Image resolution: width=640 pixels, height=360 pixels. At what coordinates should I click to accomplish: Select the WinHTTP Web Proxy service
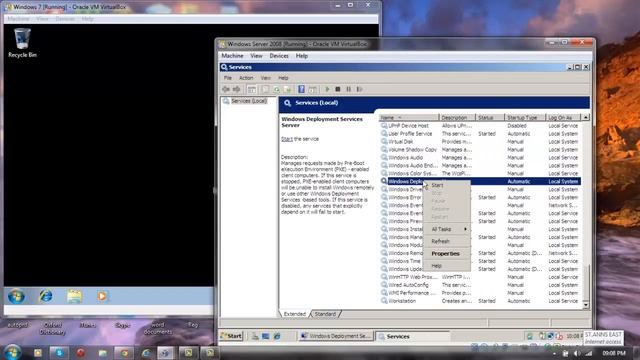point(480,277)
